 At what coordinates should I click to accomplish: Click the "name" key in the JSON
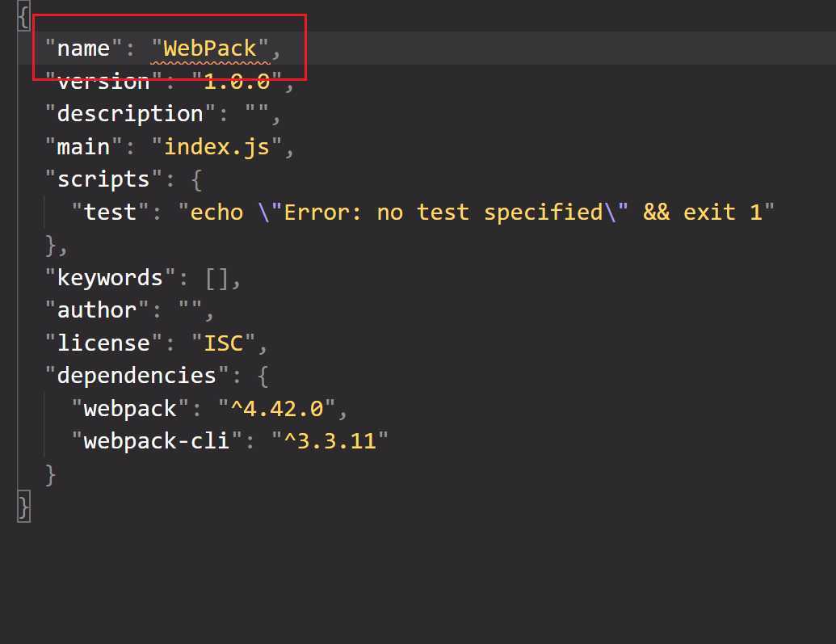(x=83, y=48)
